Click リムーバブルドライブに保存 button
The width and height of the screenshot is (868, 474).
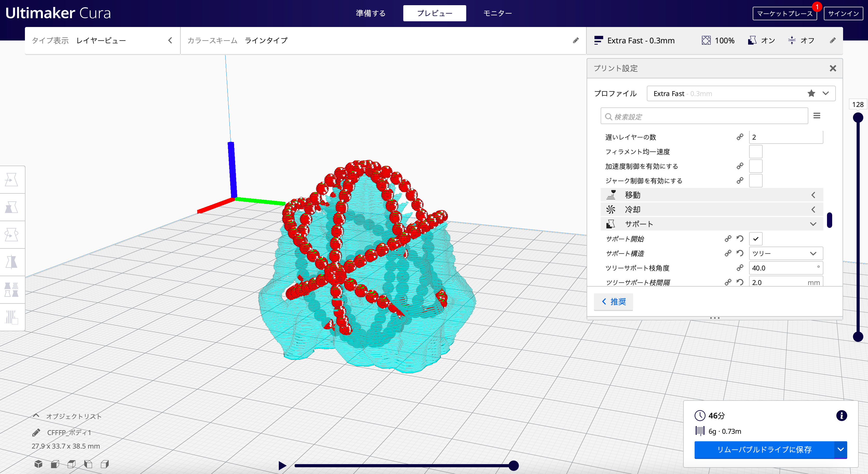click(764, 449)
